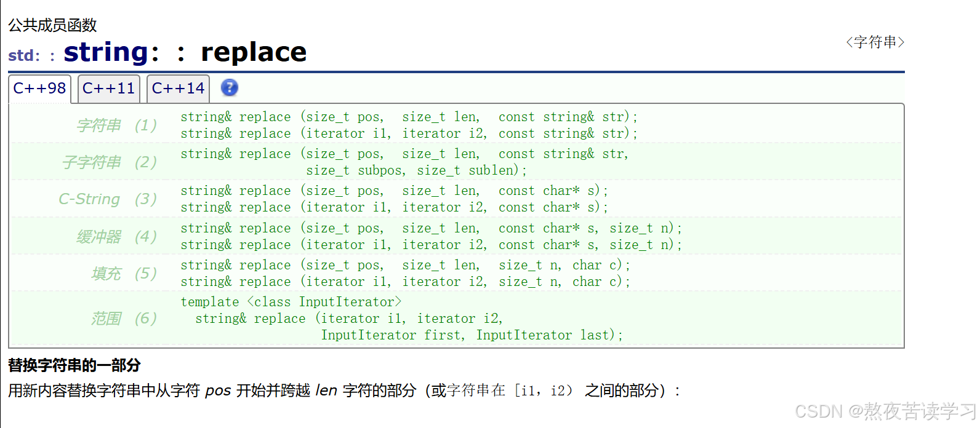Select the C-String (3) overload label

(x=108, y=199)
